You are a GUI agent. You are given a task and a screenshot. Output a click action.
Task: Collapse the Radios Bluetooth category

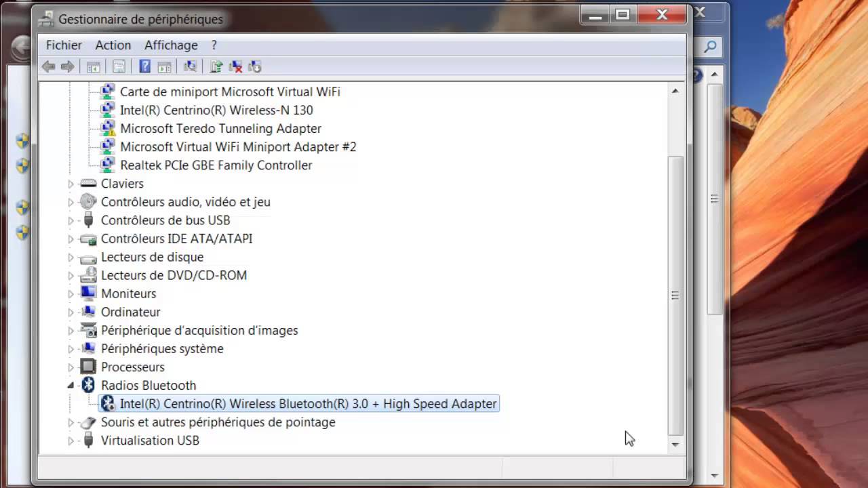71,385
